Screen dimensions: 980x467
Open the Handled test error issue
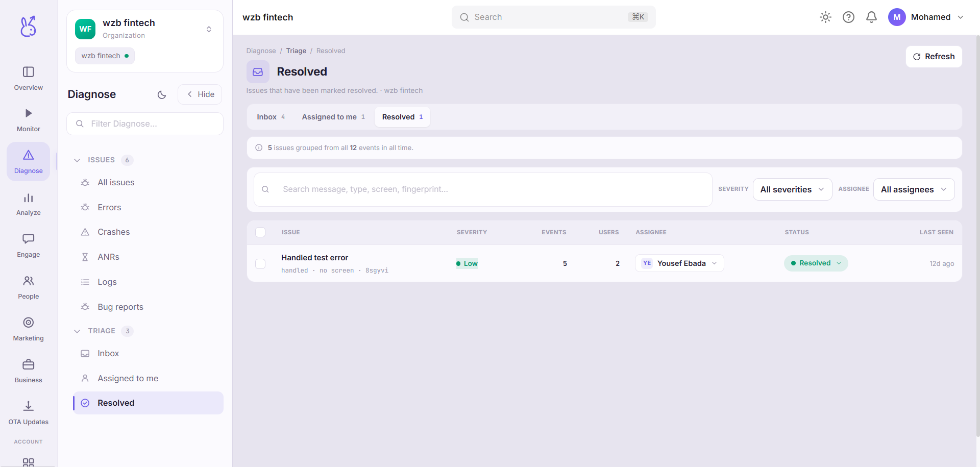point(314,258)
